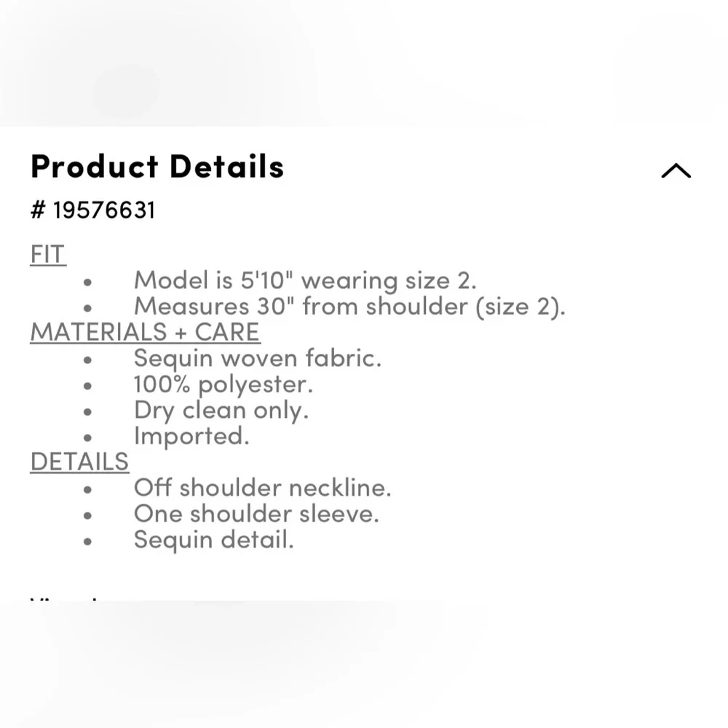Click the bullet beside 'Dry clean only'
Viewport: 728px width, 728px height.
click(x=88, y=411)
